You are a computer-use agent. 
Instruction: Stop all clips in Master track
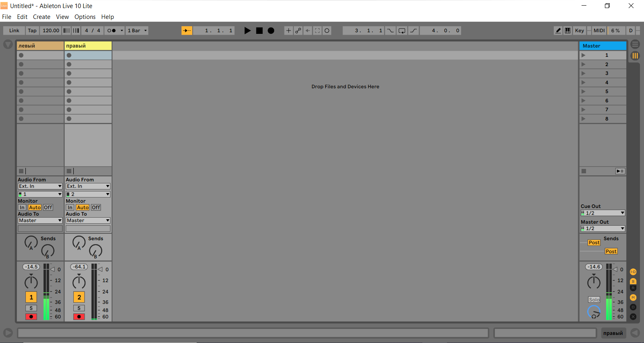click(x=584, y=171)
